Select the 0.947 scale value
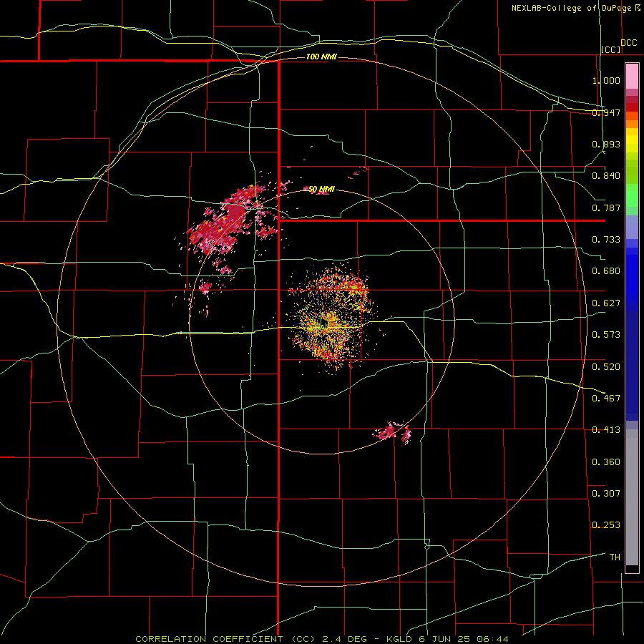The height and width of the screenshot is (644, 644). [x=606, y=112]
